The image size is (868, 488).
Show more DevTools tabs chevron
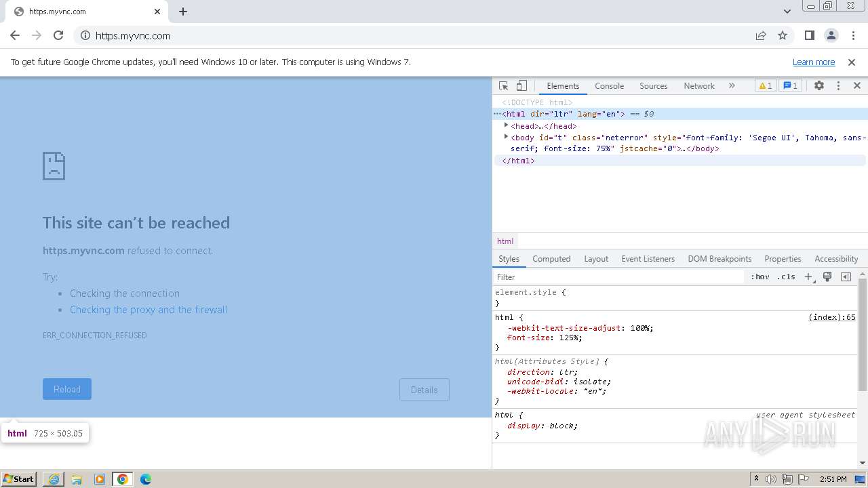tap(732, 86)
